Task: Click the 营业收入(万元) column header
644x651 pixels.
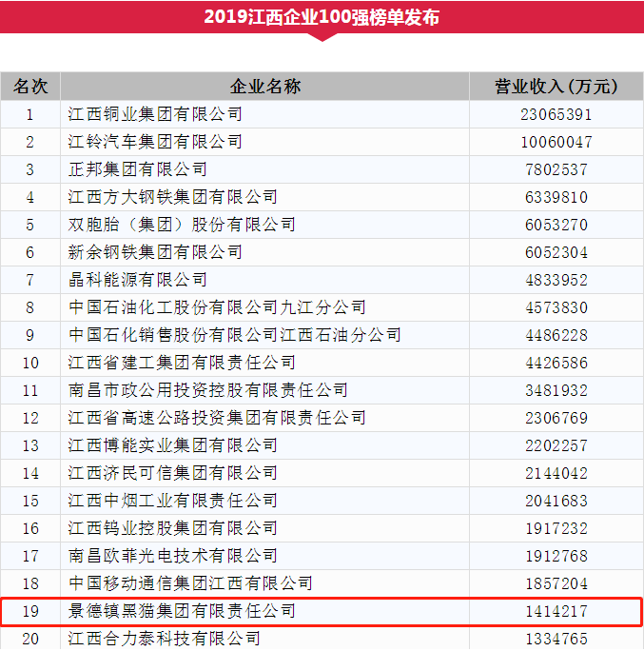Action: [x=556, y=87]
